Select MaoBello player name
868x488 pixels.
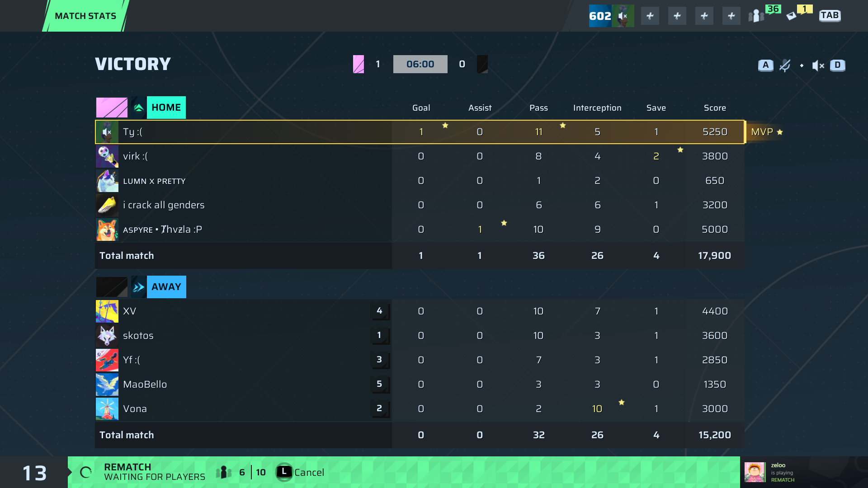[145, 385]
